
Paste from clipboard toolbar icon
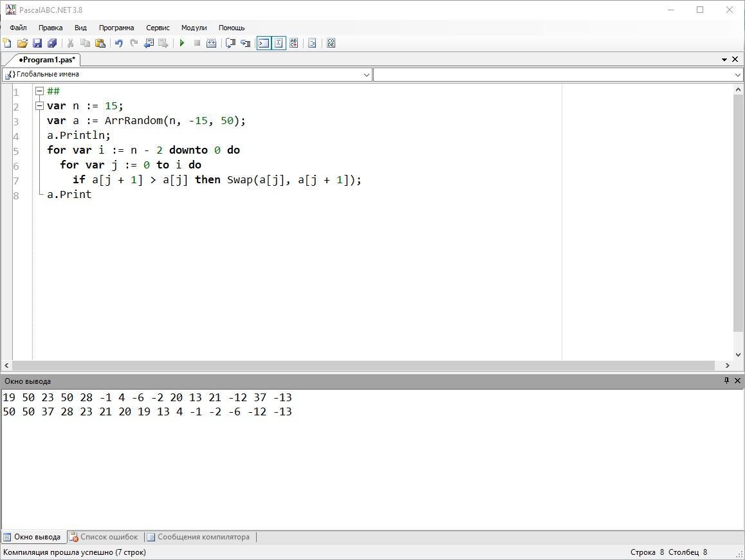click(100, 43)
